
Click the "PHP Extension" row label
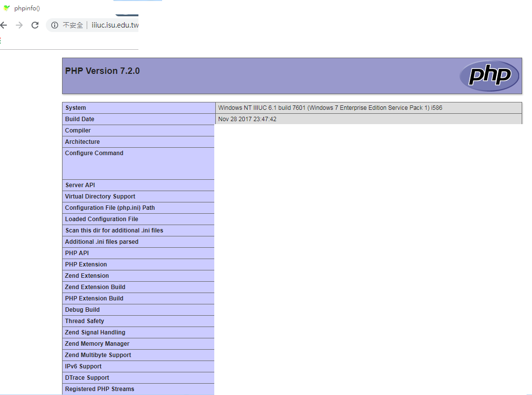click(x=86, y=264)
